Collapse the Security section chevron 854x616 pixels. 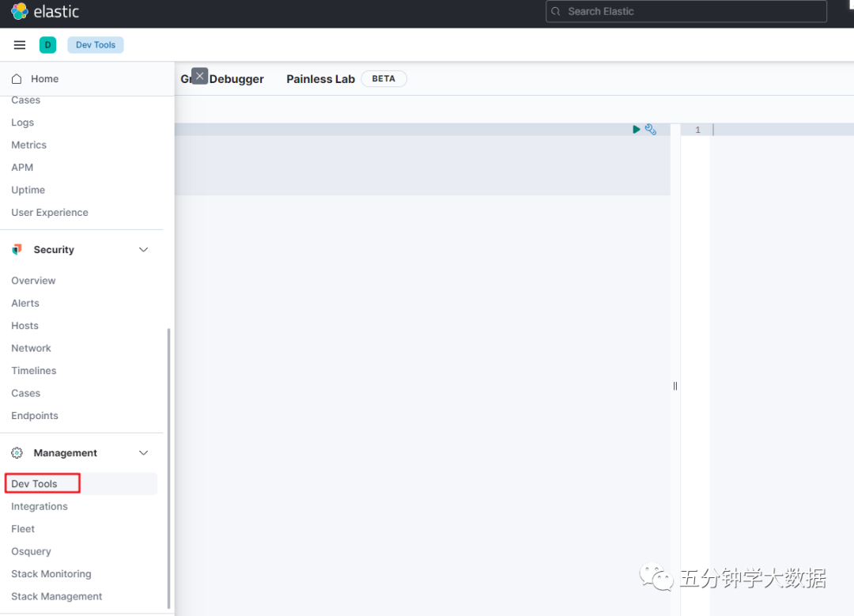tap(143, 250)
